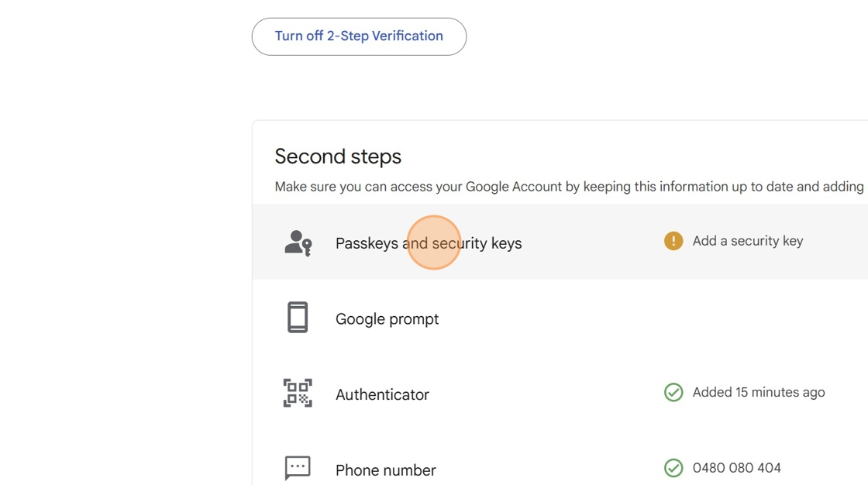Click the Phone number message bubble icon
Image resolution: width=868 pixels, height=485 pixels.
[298, 468]
